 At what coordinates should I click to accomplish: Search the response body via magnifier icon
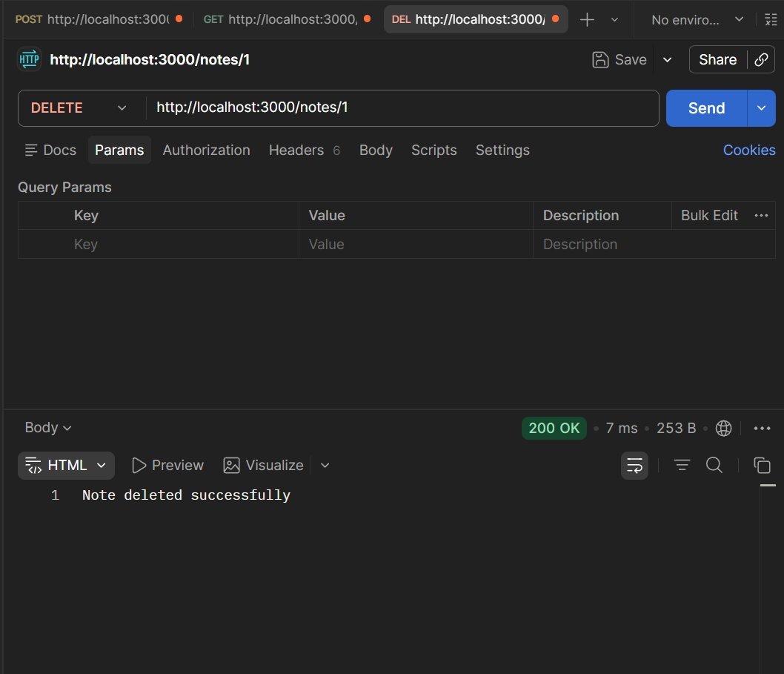point(714,466)
